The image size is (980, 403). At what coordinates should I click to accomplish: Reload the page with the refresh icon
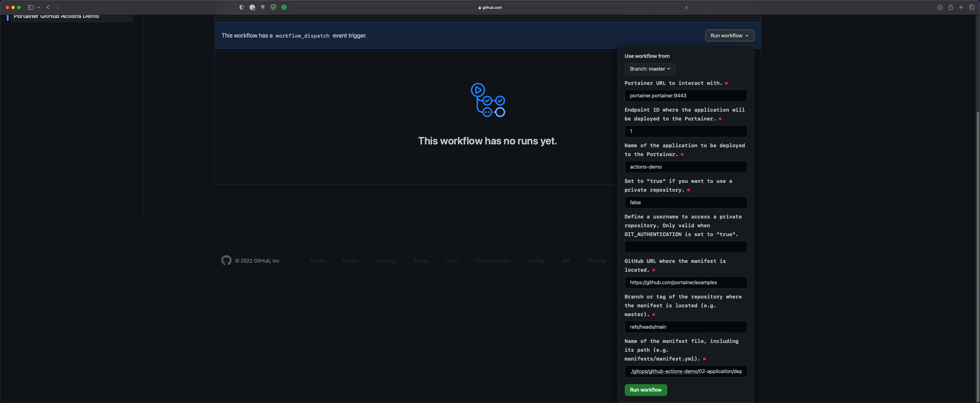point(686,8)
